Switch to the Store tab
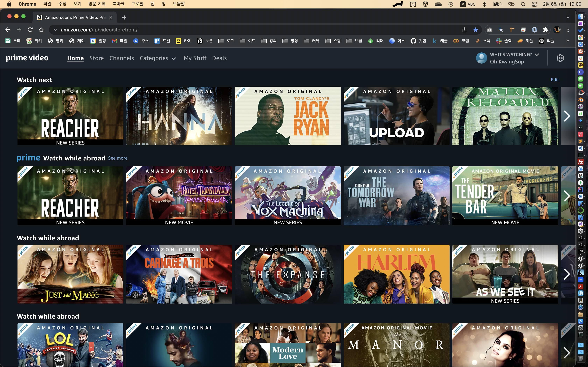Screen dimensions: 588x367 (x=96, y=58)
